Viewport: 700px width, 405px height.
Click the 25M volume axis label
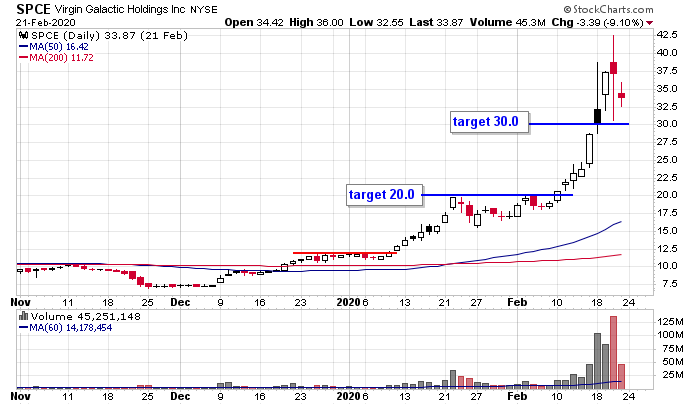672,375
